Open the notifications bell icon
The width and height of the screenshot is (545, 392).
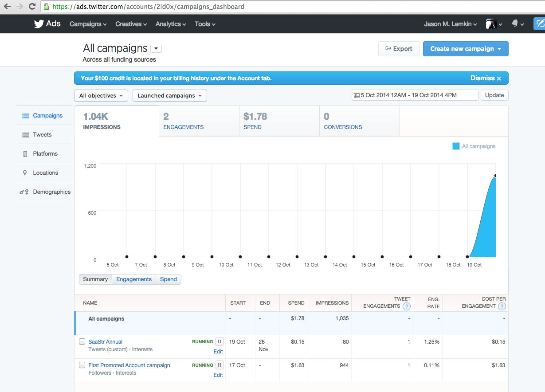[515, 24]
